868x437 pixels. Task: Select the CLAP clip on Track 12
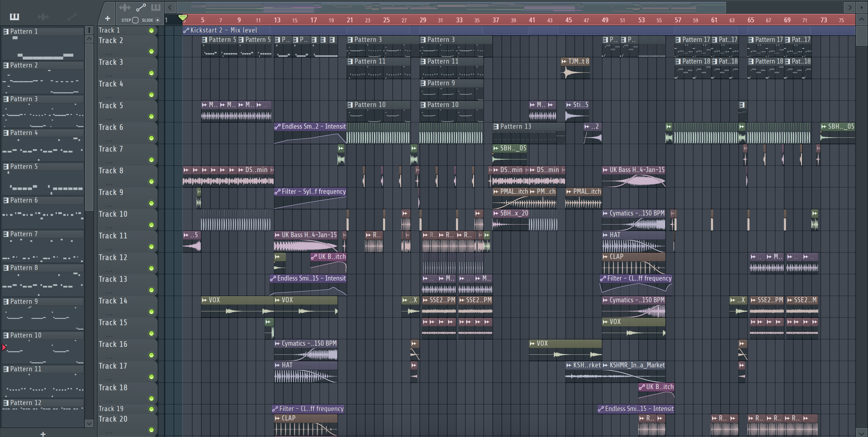[634, 263]
